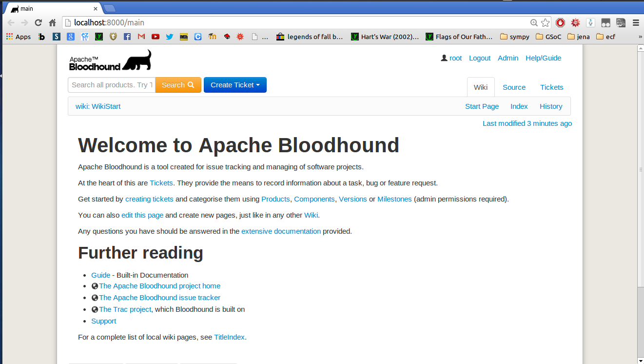Viewport: 644px width, 364px height.
Task: Open 'legends of fall b…' bookmark
Action: pos(309,37)
